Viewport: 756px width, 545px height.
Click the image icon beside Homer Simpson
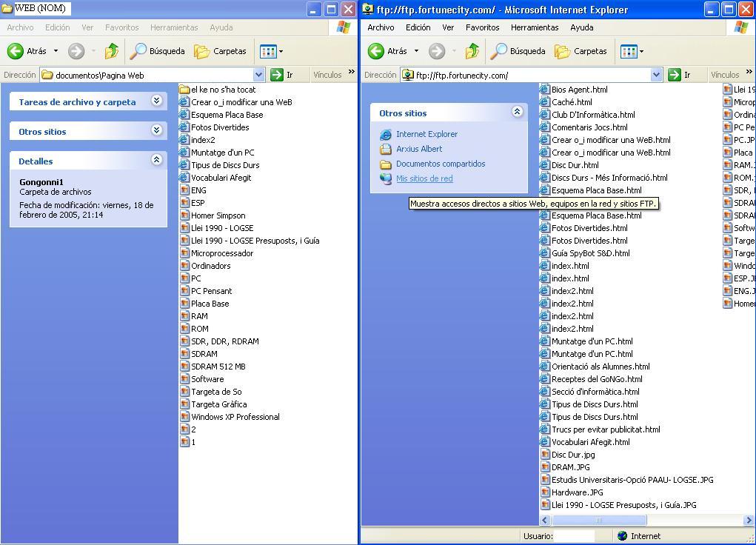[184, 215]
